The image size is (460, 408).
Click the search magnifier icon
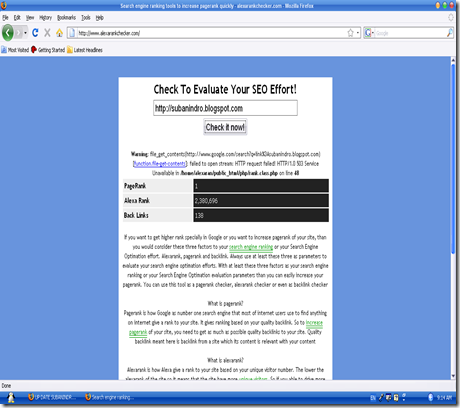(449, 33)
